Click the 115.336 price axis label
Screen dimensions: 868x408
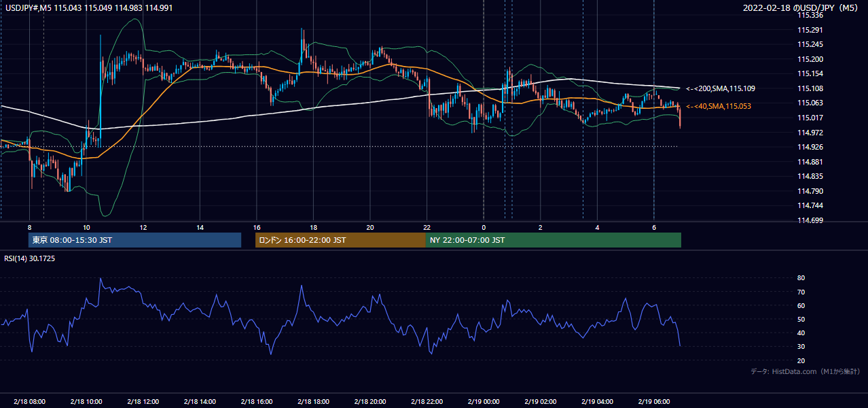click(810, 15)
